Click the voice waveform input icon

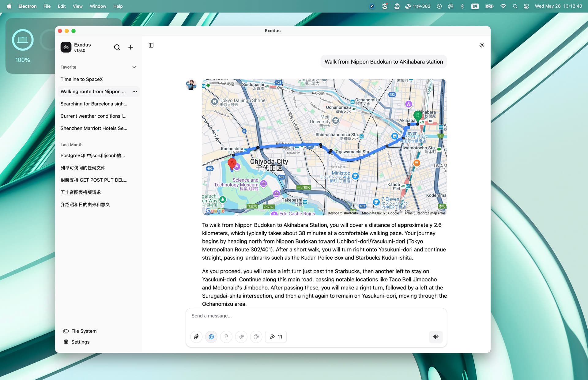(436, 337)
